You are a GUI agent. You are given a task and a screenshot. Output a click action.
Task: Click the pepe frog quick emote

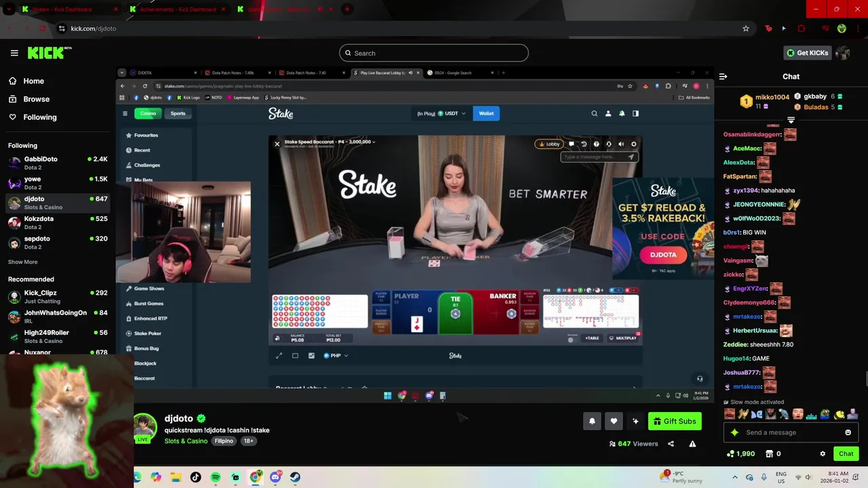click(825, 414)
